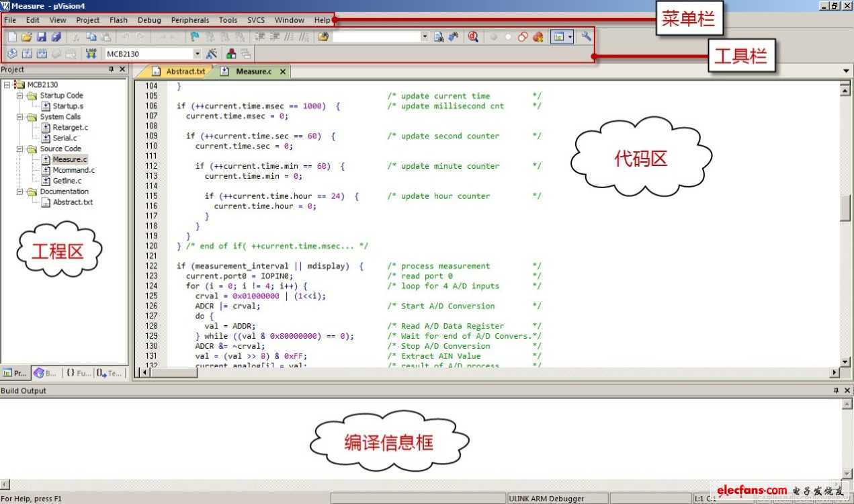Comment out selection with the comment icon
Viewport: 854px width, 504px height.
point(289,37)
